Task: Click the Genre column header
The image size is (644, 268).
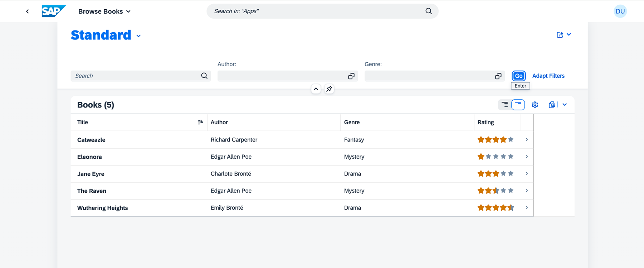Action: (407, 122)
